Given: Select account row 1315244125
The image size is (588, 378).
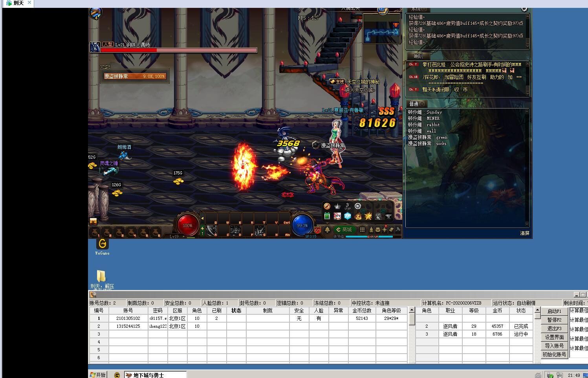Looking at the screenshot, I should click(x=248, y=326).
